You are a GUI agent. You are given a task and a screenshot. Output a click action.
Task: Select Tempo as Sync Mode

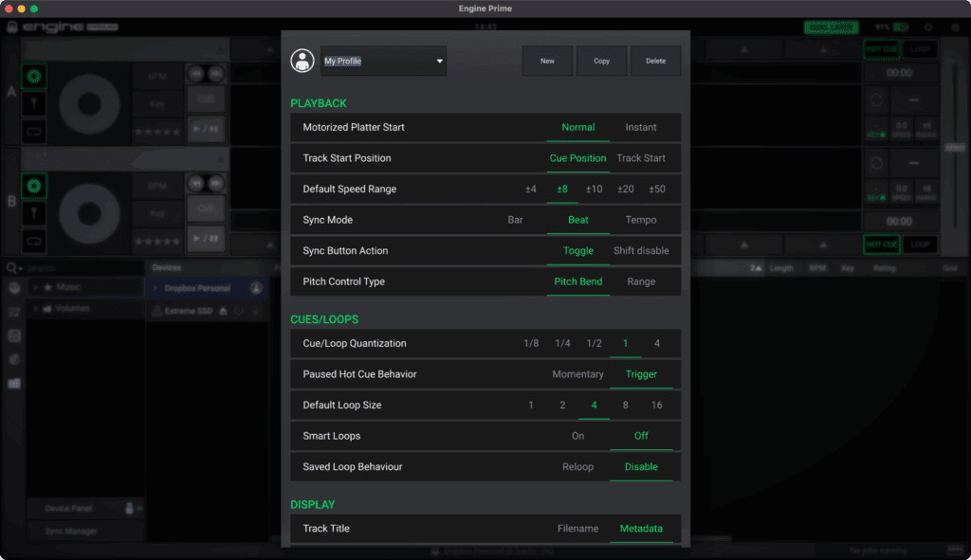tap(641, 220)
